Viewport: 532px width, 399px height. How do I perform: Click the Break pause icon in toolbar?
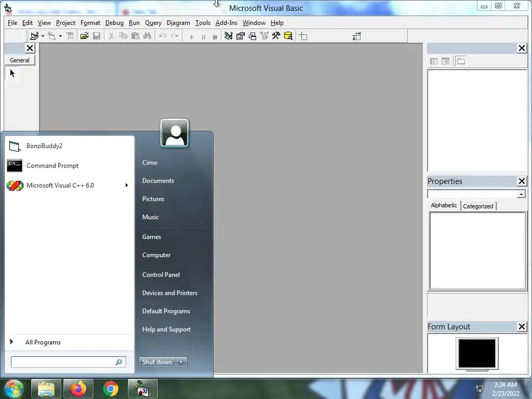pos(204,37)
